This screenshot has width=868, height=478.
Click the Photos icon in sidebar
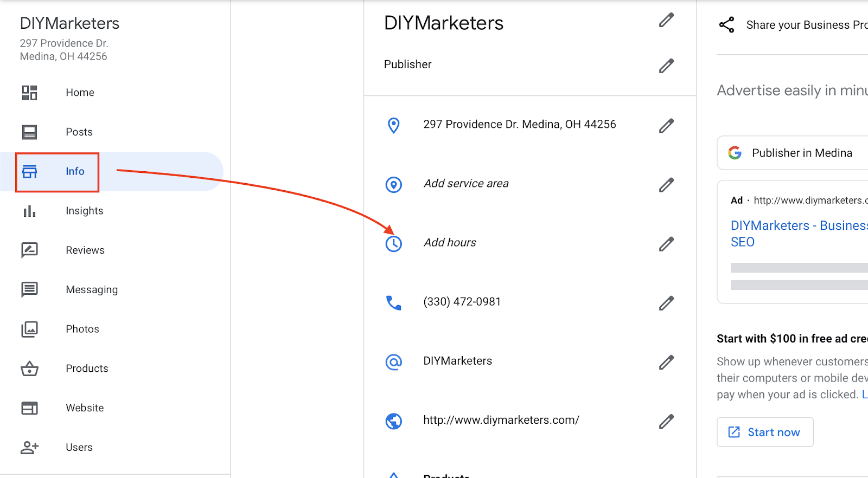(x=29, y=329)
